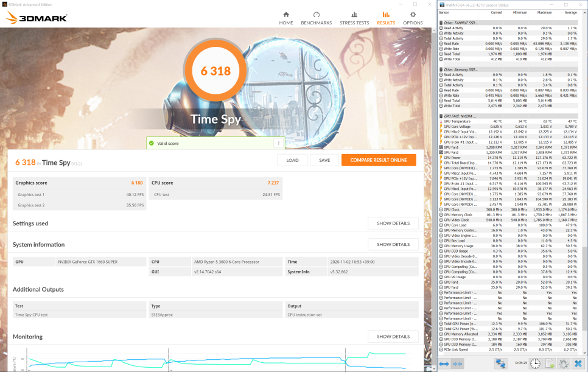Select GPU Clock sensor row

[508, 209]
